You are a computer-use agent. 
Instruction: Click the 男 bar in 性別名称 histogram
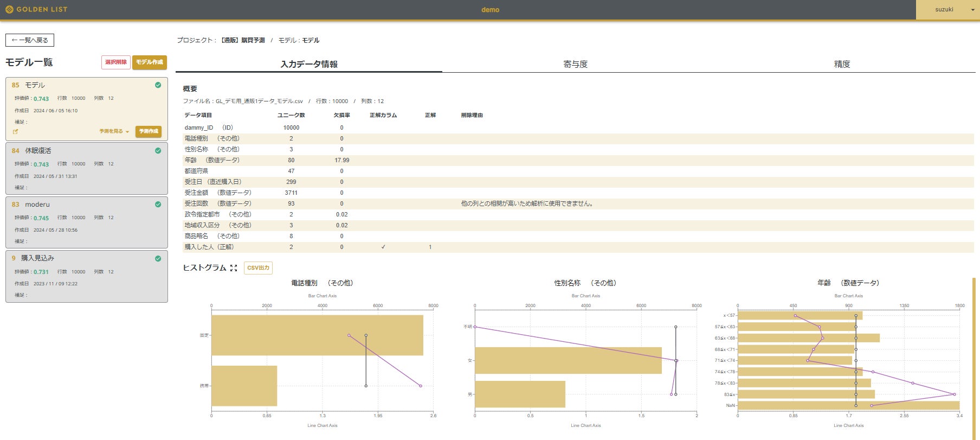[520, 394]
